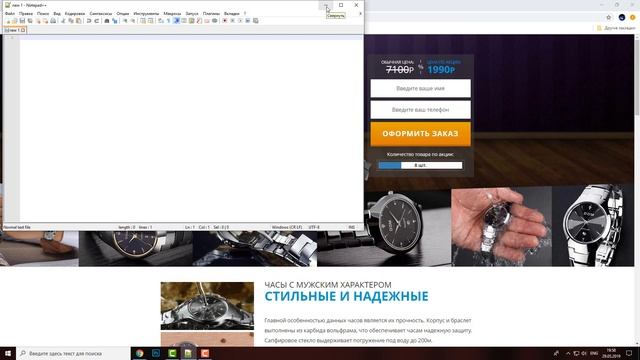This screenshot has width=640, height=360.
Task: Open the Windows Start menu
Action: point(8,353)
